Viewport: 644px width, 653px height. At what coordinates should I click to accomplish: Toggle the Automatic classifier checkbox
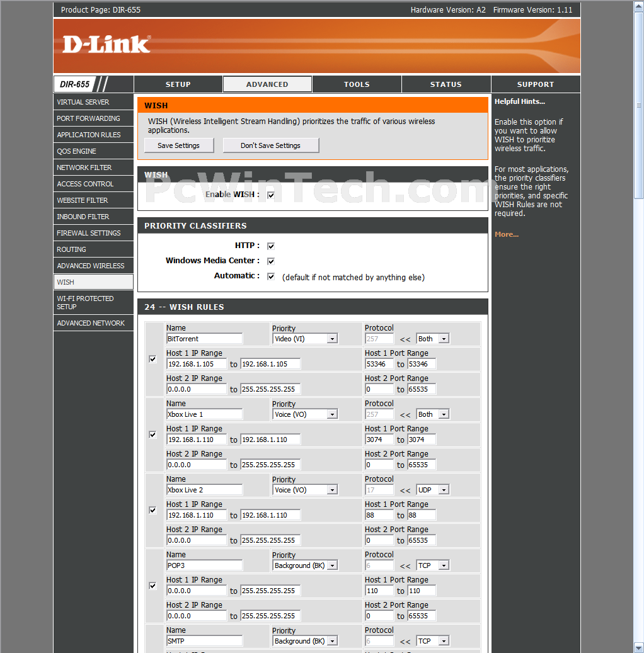271,276
